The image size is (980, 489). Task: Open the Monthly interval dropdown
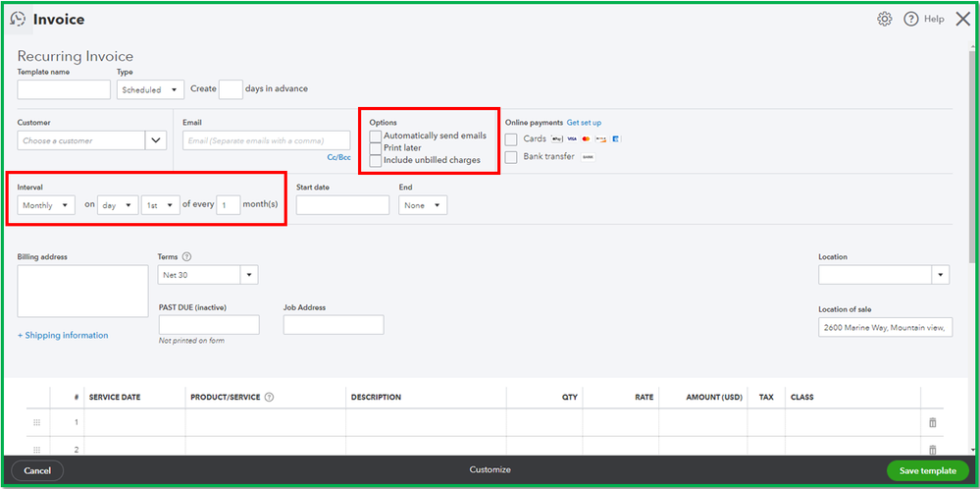[46, 205]
